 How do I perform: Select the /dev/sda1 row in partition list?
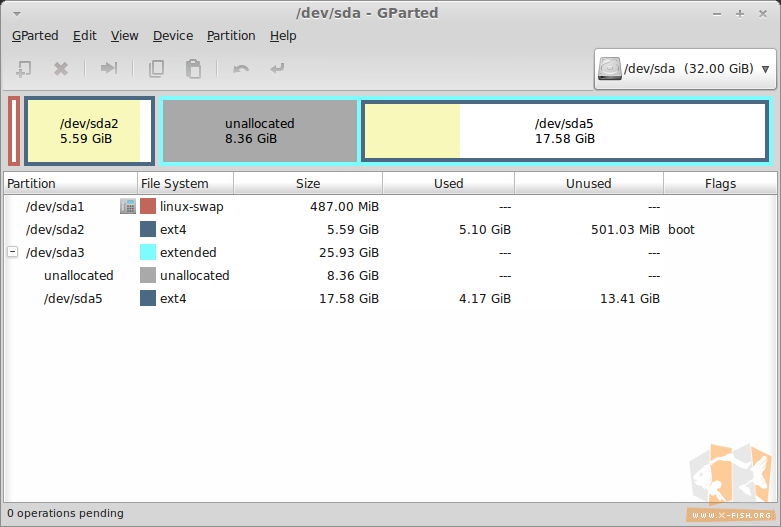pos(390,206)
